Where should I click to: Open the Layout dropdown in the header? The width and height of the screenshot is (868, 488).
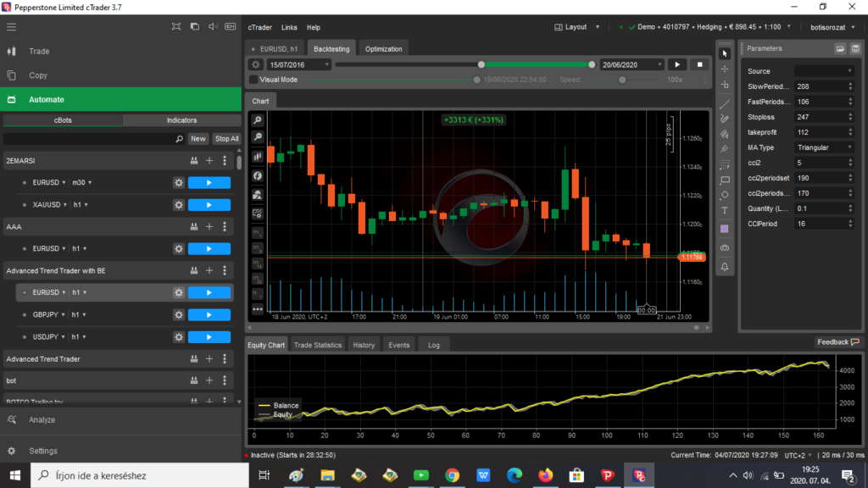[576, 26]
